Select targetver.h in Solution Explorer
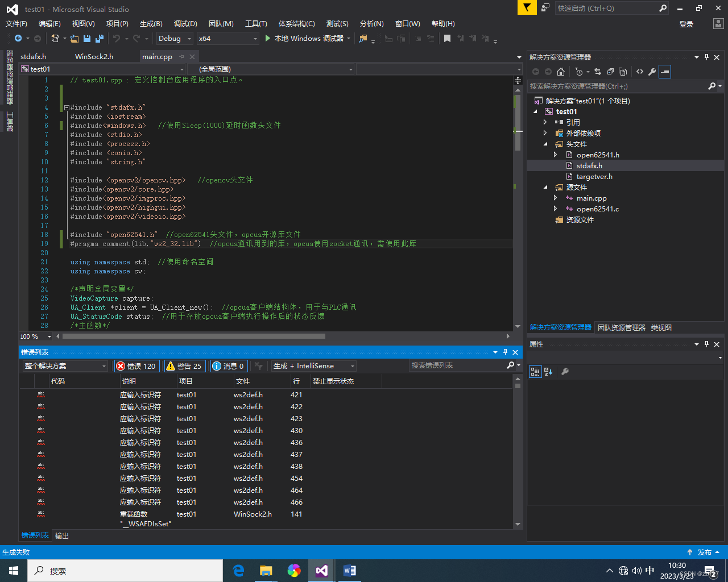This screenshot has height=582, width=728. click(x=594, y=177)
